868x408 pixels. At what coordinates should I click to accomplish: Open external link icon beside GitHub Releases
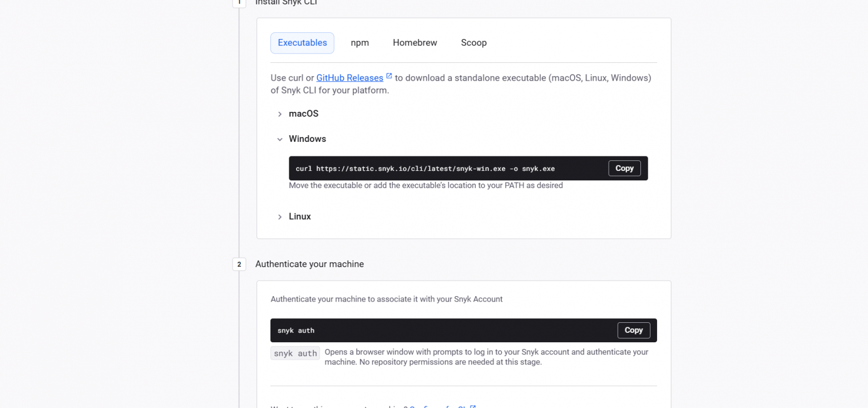click(389, 76)
